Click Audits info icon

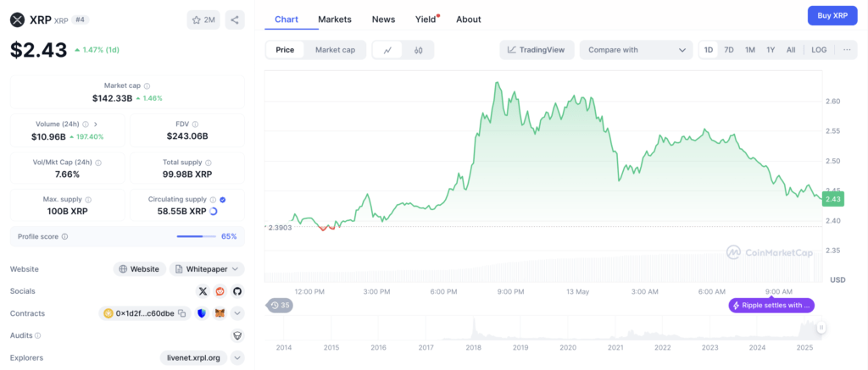coord(38,335)
